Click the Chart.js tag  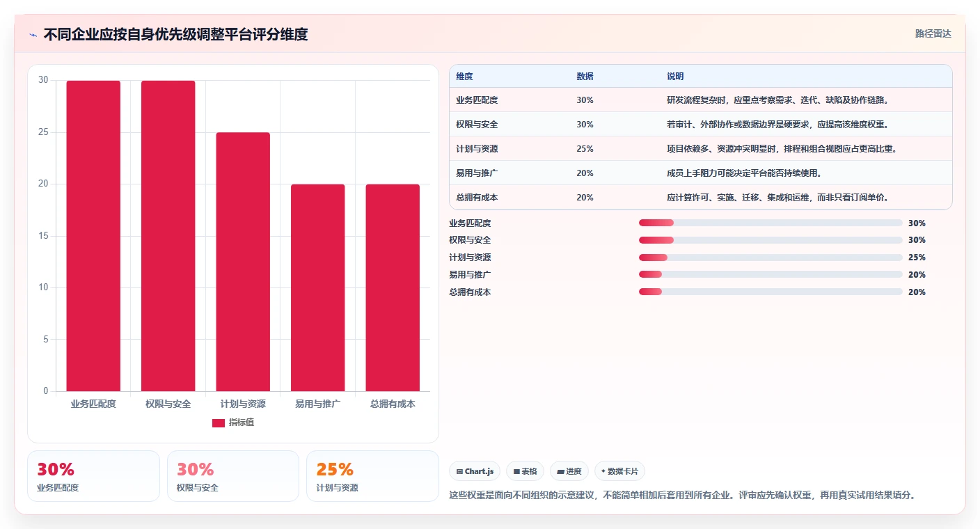tap(475, 471)
